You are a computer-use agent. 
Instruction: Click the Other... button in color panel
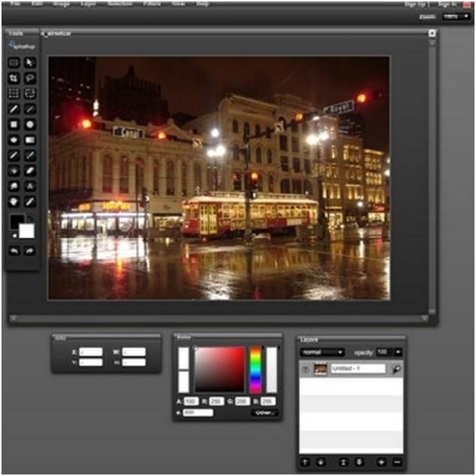click(x=264, y=413)
